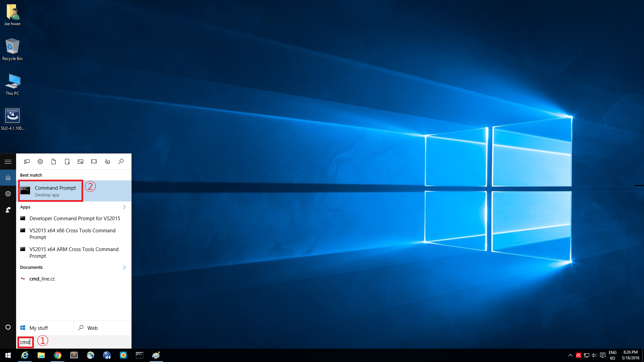The image size is (644, 362).
Task: Switch to My stuff search tab
Action: (45, 328)
